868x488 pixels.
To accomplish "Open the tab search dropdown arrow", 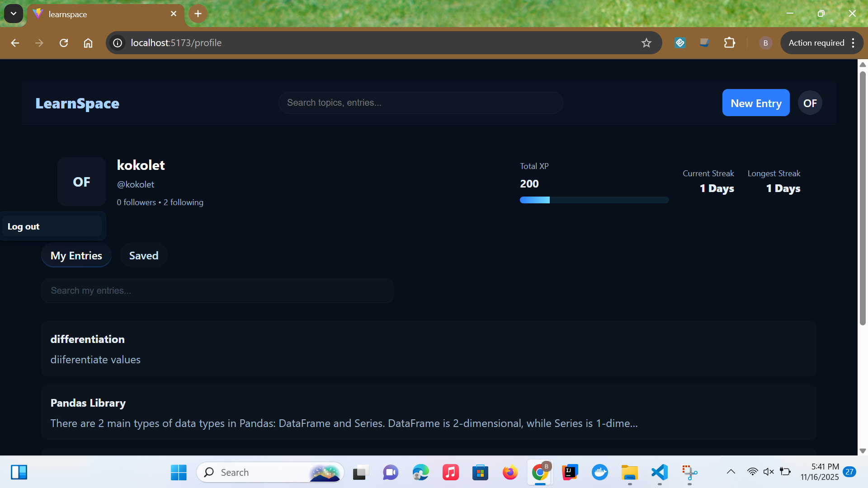I will tap(14, 14).
